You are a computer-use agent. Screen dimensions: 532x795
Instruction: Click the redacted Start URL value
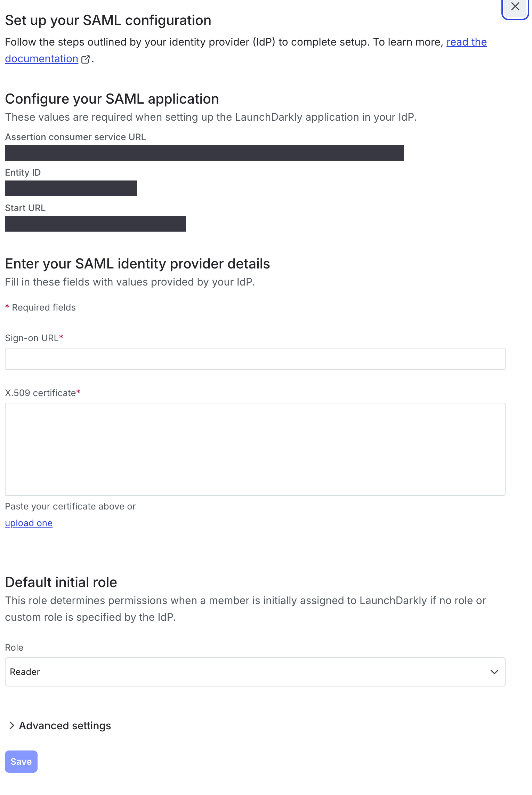95,224
